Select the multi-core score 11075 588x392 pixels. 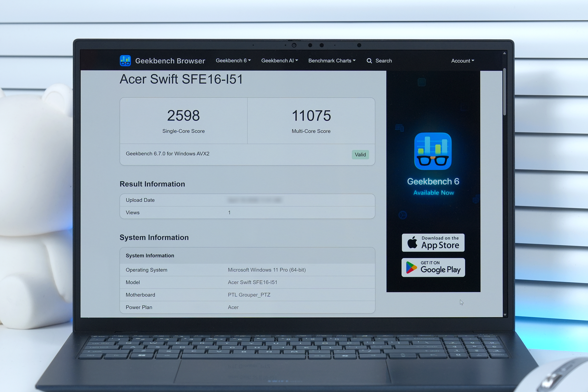tap(311, 115)
